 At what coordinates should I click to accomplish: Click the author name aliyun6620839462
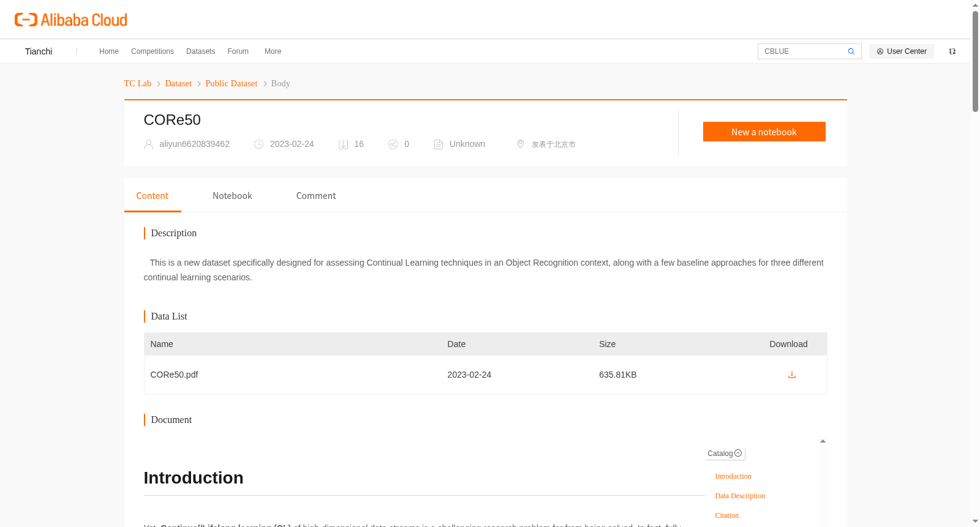point(195,144)
